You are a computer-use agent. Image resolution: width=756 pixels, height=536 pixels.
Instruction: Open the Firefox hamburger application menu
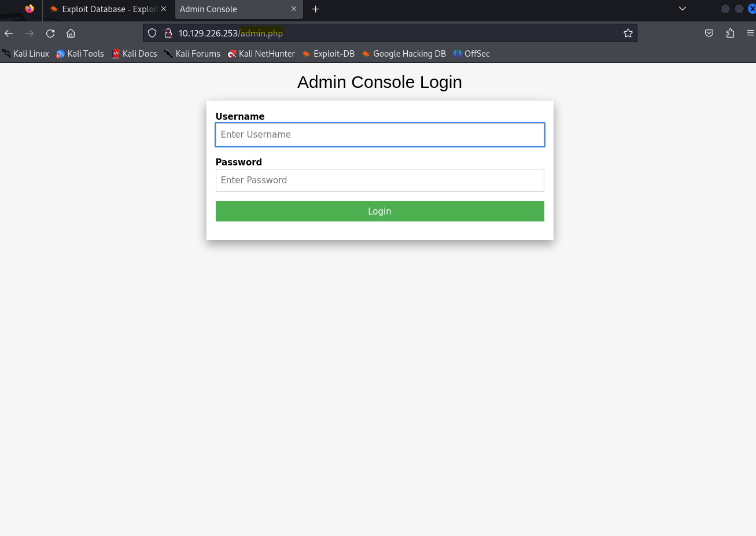coord(750,33)
